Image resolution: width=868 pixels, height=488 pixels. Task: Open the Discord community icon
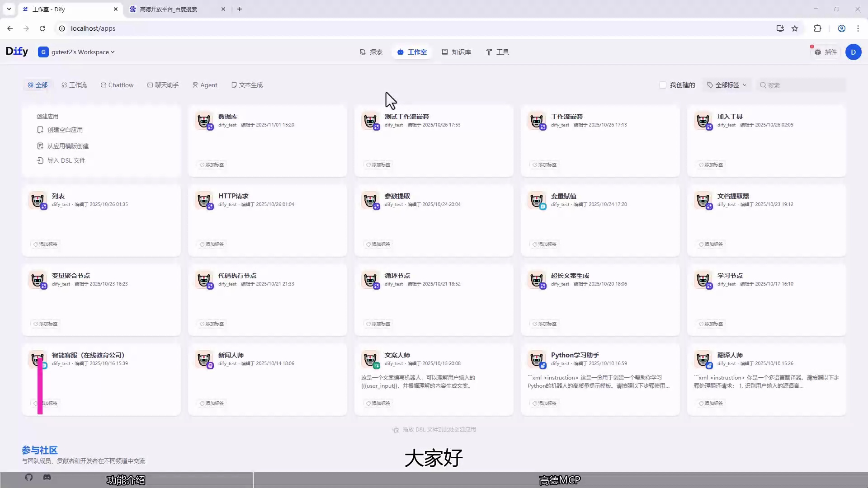(x=47, y=477)
